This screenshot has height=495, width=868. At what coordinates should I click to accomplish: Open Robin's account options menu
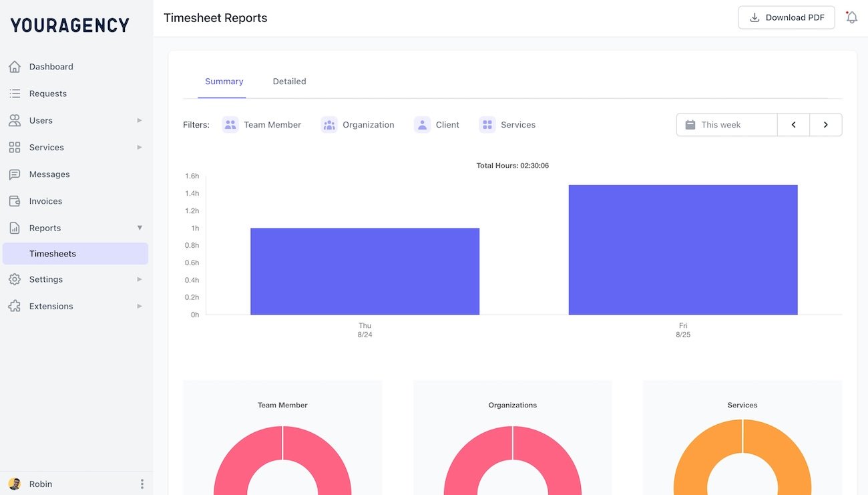pos(142,483)
